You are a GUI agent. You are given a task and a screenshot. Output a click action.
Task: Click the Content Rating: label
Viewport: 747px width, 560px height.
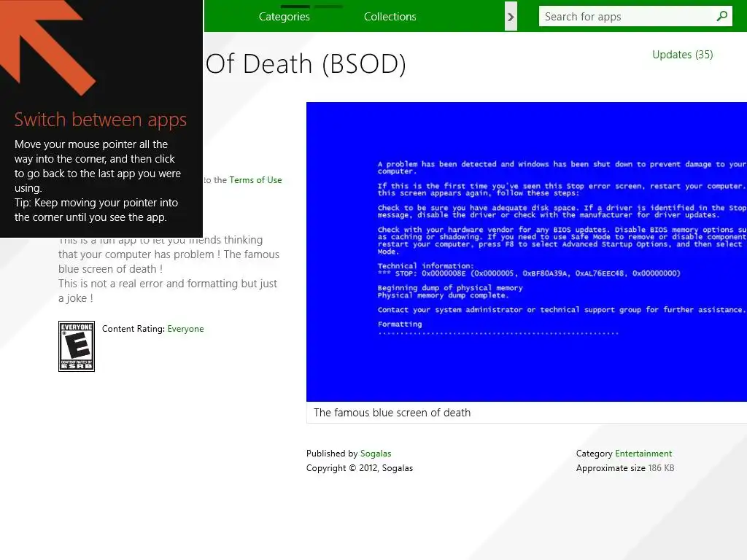[133, 329]
